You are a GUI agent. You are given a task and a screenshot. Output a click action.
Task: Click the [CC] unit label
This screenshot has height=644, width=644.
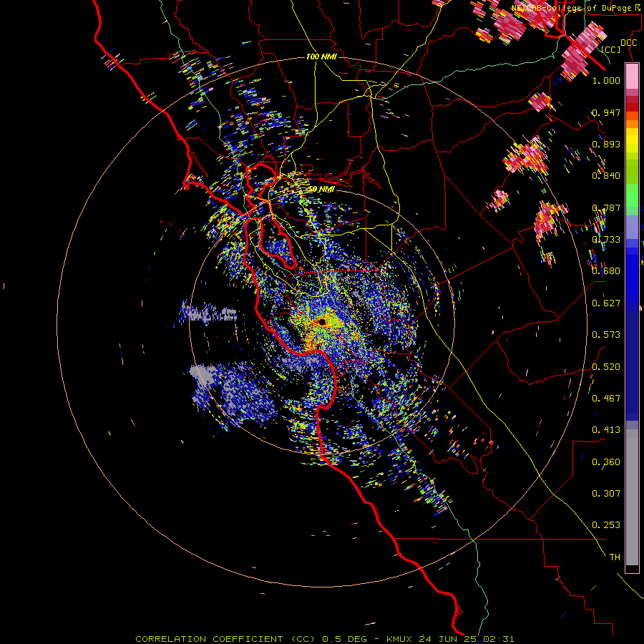pos(611,49)
